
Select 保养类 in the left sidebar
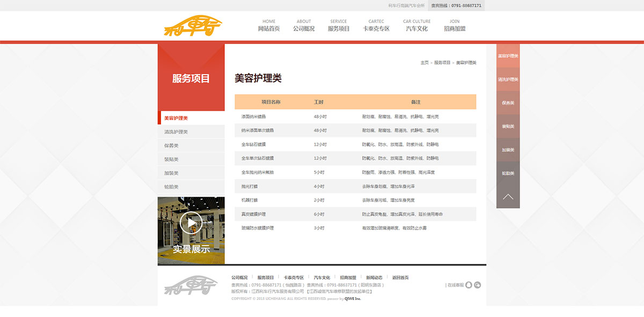[172, 146]
